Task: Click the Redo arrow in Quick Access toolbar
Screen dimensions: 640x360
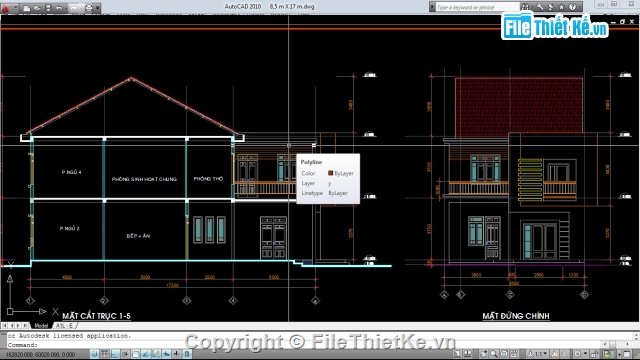Action: pos(73,8)
